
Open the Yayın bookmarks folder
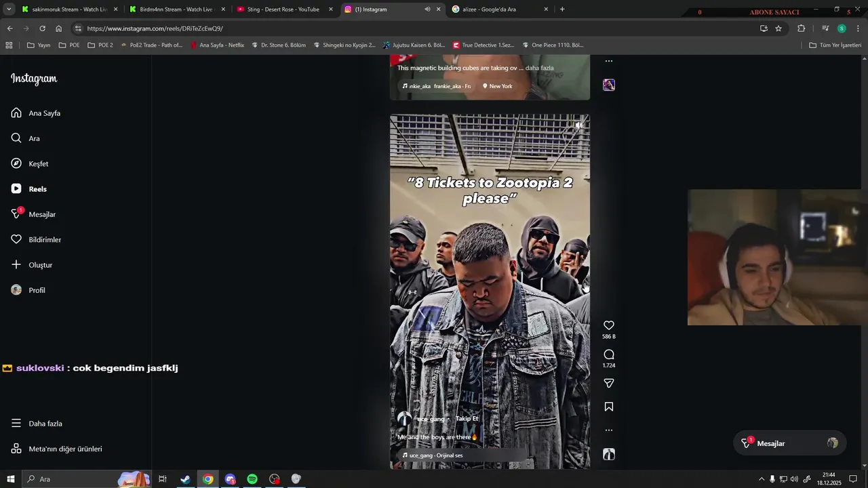coord(39,45)
